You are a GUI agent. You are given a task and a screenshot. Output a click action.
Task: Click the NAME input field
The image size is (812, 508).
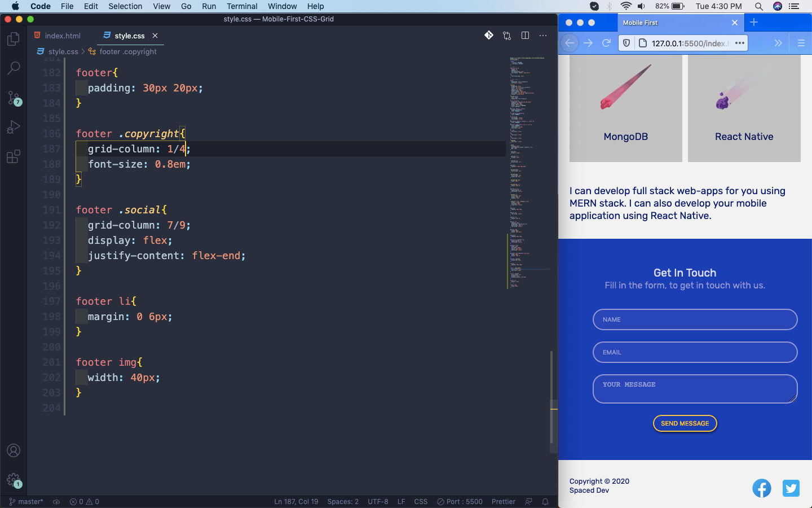(x=695, y=319)
